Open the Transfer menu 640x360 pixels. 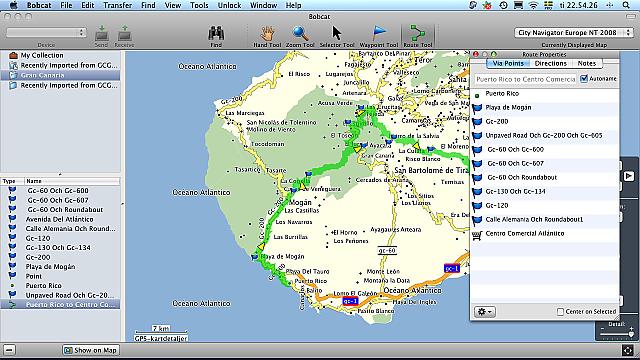point(118,5)
